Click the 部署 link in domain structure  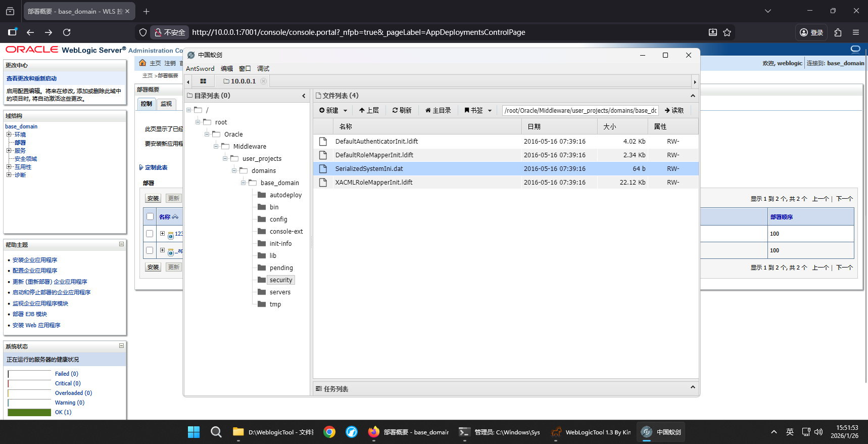click(x=20, y=143)
